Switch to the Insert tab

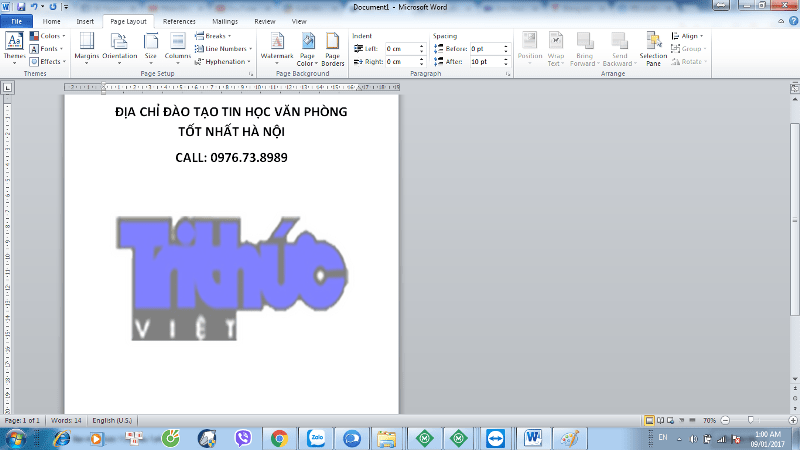point(85,21)
